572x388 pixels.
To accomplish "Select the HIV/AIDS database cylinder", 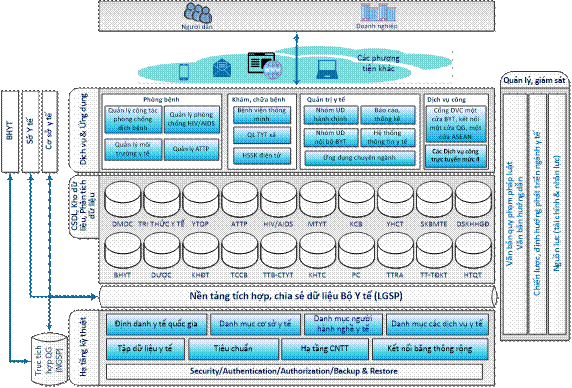I will pyautogui.click(x=278, y=200).
